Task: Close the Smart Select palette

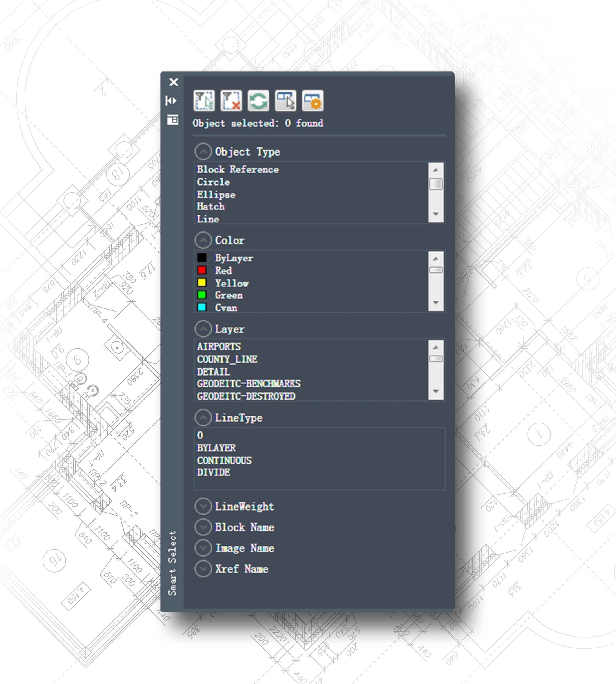Action: tap(174, 82)
